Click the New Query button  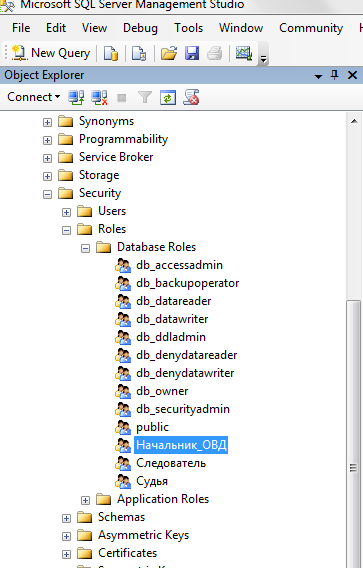pos(51,53)
